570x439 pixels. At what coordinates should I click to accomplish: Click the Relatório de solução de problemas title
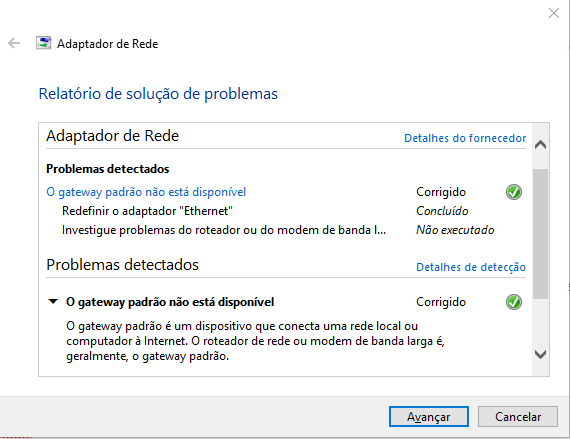click(158, 94)
